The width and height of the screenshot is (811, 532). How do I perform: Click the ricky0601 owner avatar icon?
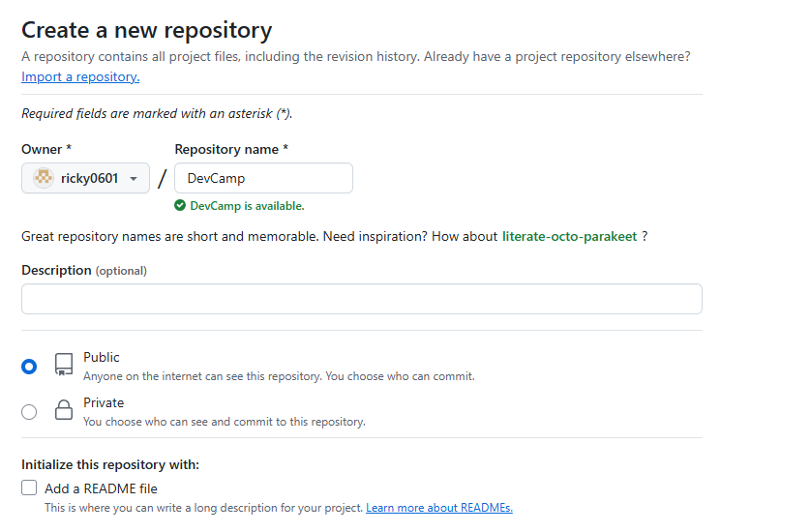(43, 178)
